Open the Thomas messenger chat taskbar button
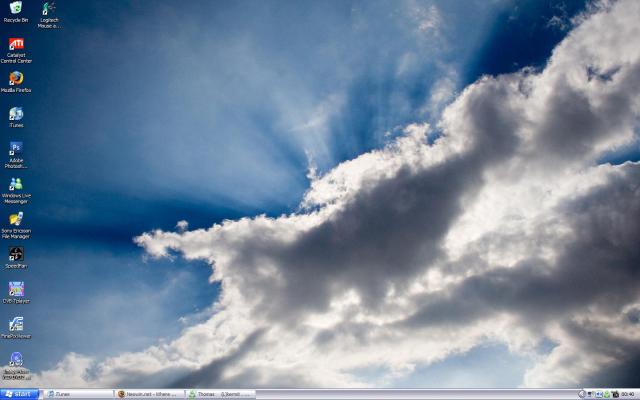Screen dimensions: 640x400 221,394
